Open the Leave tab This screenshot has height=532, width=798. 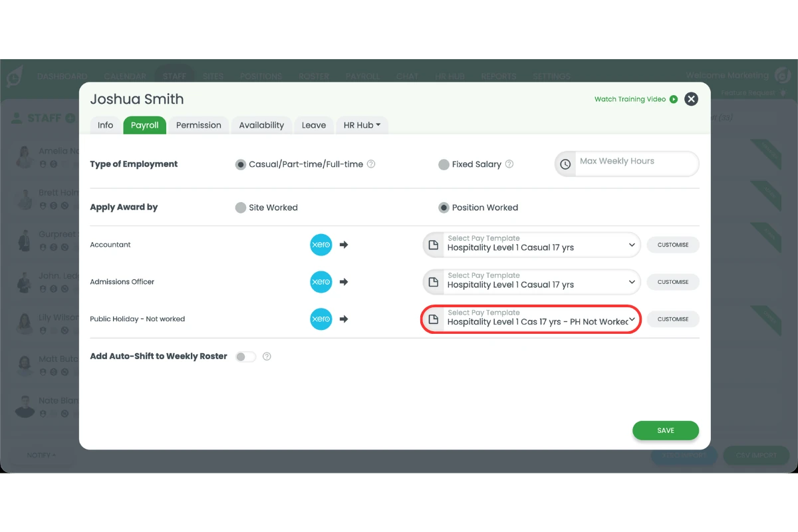314,125
